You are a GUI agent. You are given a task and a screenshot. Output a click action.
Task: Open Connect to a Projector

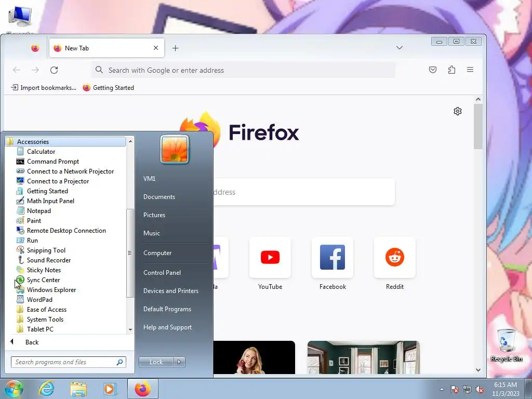pos(58,181)
